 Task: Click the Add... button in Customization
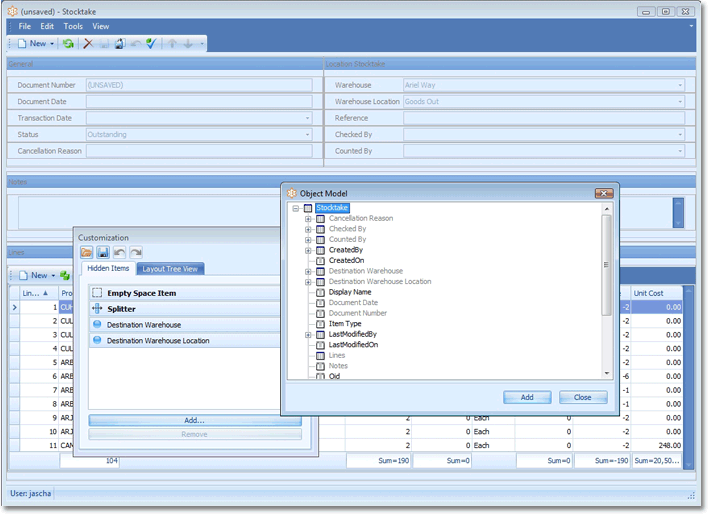194,420
